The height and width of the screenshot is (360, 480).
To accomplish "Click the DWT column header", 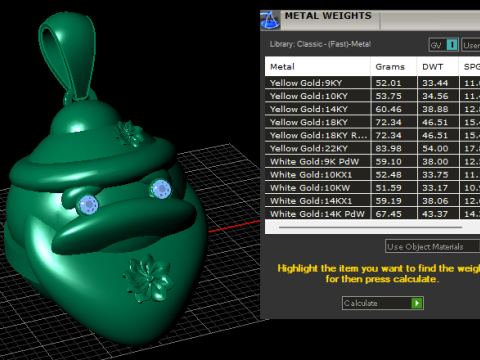I will 438,67.
